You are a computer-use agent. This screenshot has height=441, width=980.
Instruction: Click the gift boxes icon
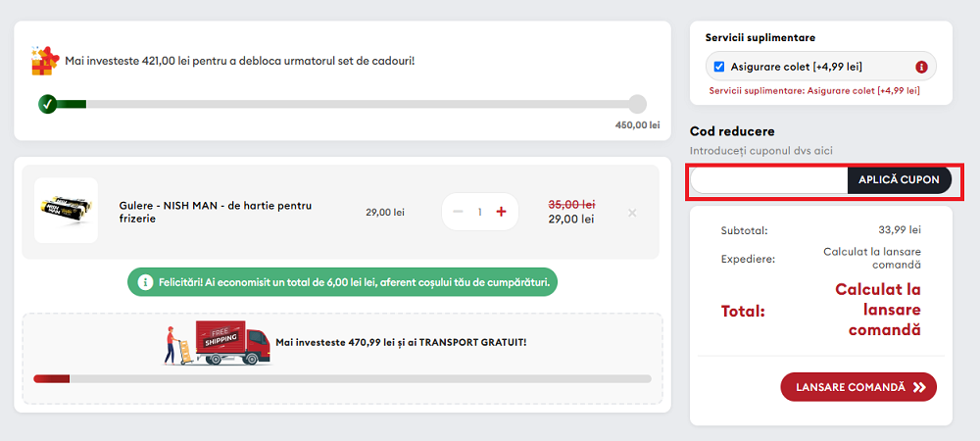[45, 61]
